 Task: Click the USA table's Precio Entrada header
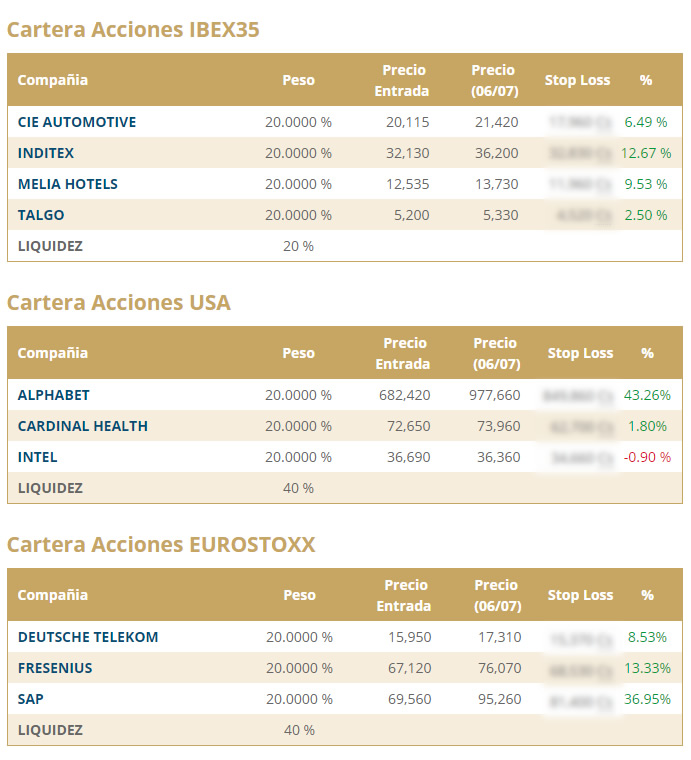403,353
